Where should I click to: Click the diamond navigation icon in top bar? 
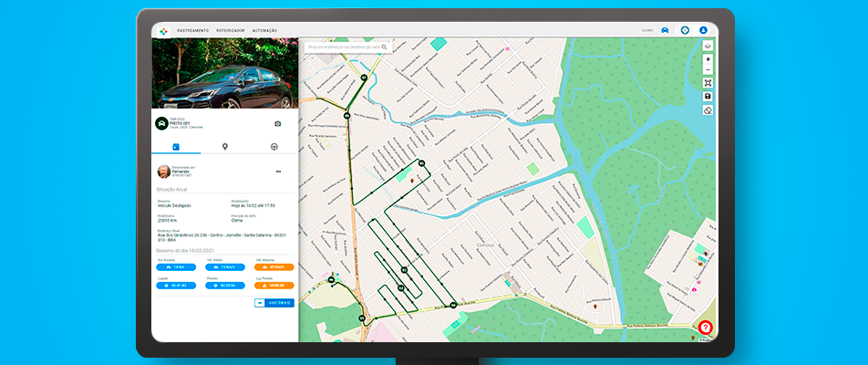685,30
